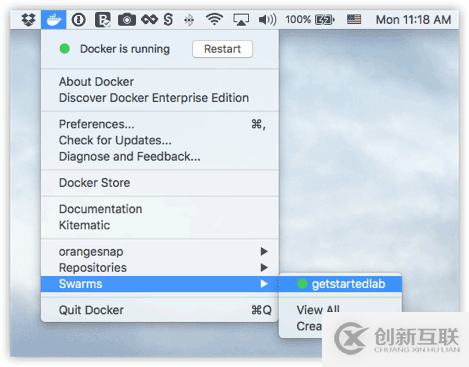
Task: Choose the getstartedlab swarm
Action: tap(340, 284)
